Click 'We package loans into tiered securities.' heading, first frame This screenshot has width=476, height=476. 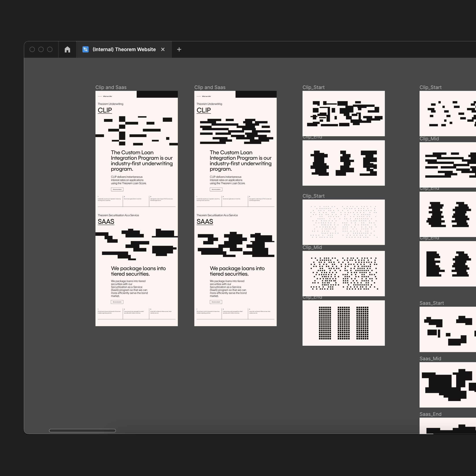138,271
